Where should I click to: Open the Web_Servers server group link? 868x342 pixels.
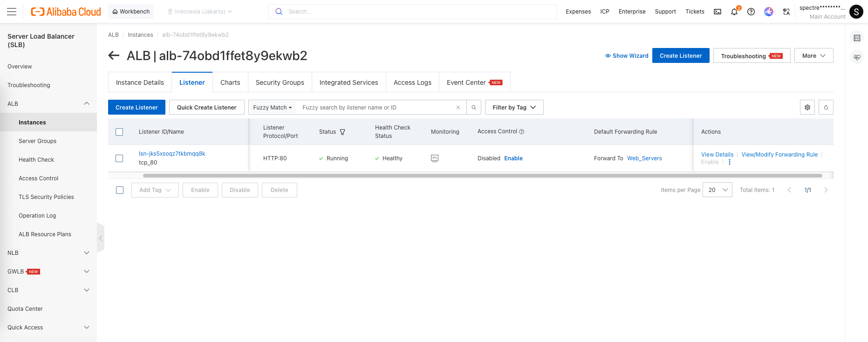(x=644, y=158)
